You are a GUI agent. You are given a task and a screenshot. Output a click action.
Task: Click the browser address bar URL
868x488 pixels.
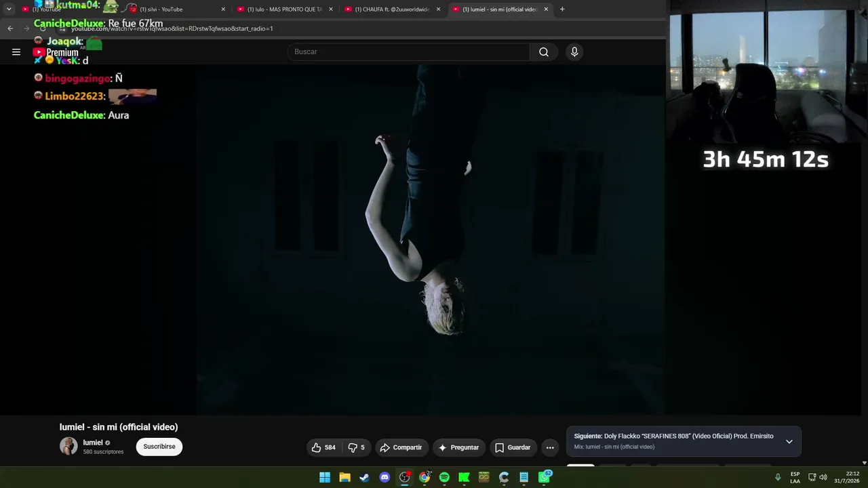[x=172, y=28]
